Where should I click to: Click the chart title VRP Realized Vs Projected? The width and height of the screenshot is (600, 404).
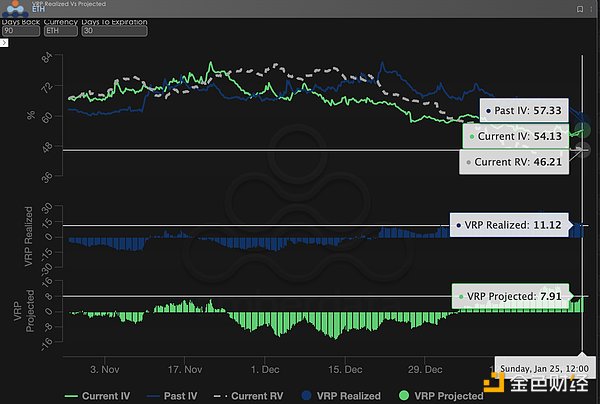tap(70, 4)
